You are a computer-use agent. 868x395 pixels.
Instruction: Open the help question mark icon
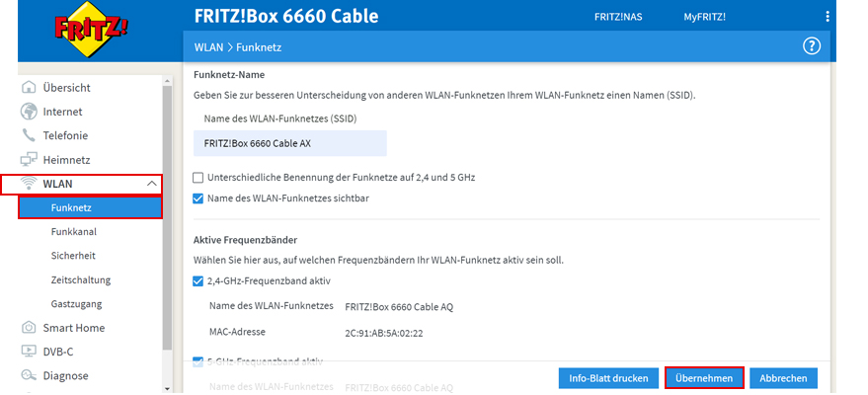click(x=813, y=46)
